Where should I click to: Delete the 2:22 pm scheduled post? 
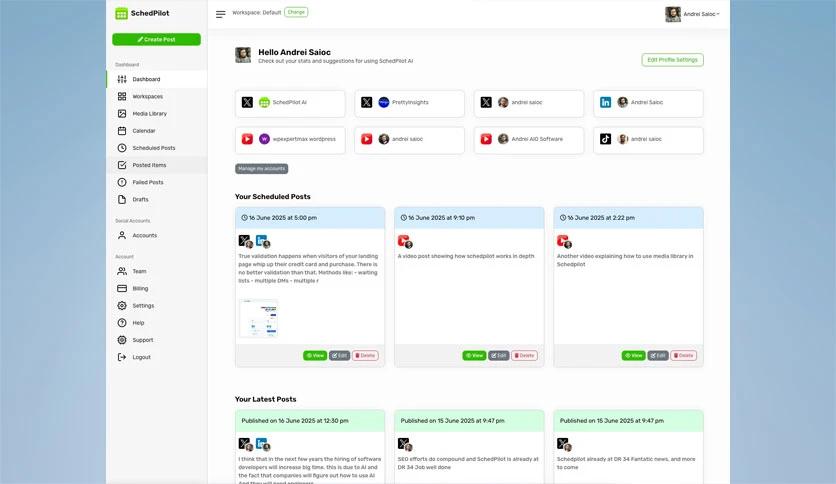(684, 356)
